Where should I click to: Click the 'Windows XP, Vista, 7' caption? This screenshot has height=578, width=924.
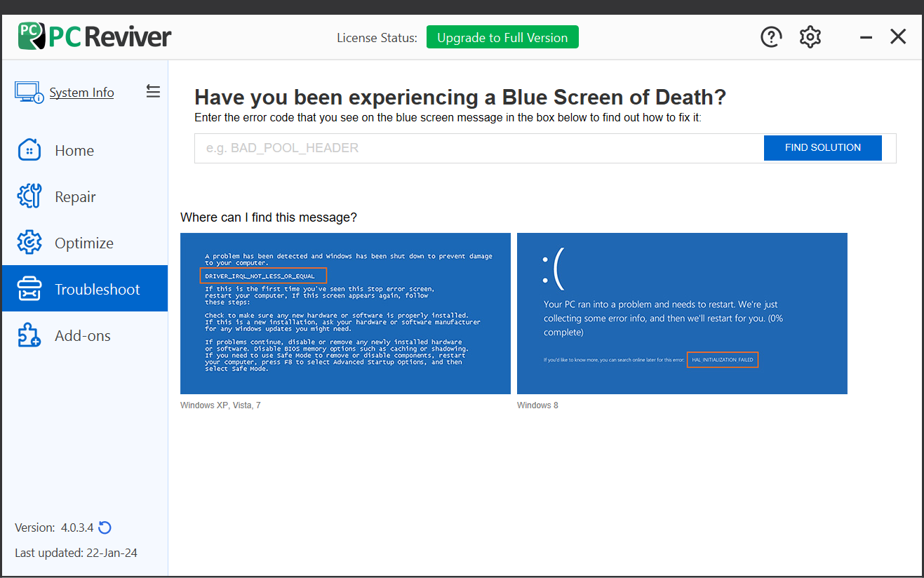(x=220, y=405)
